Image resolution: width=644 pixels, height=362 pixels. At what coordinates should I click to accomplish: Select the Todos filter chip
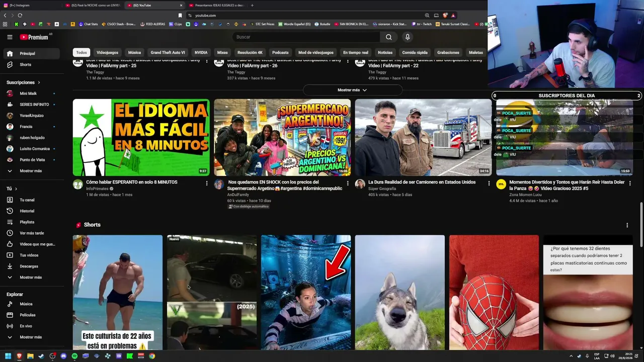pyautogui.click(x=82, y=52)
